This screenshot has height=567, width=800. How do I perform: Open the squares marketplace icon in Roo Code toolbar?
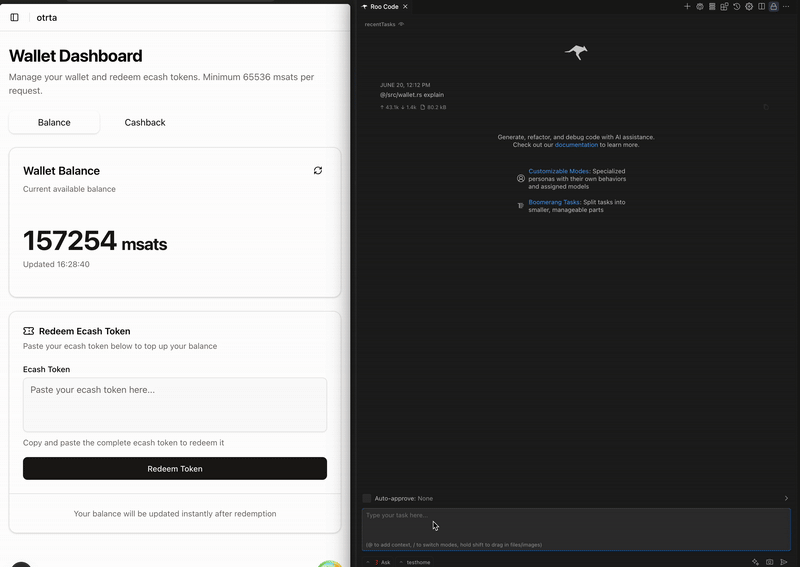coord(724,7)
